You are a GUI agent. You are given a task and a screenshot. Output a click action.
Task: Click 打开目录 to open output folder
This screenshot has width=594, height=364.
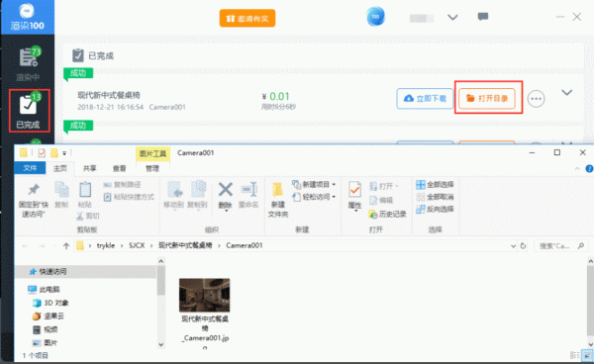click(x=487, y=98)
